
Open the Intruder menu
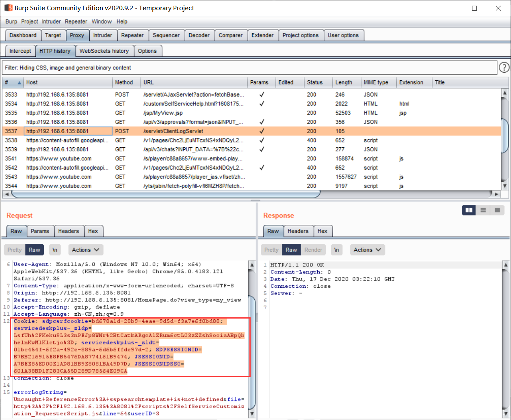tap(52, 22)
